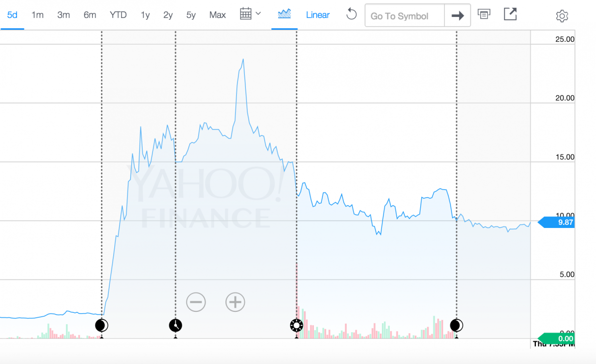
Task: Select the 5d time range tab
Action: pos(12,15)
